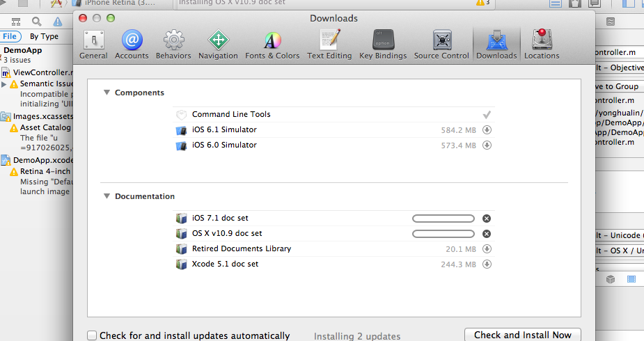
Task: Open Fonts & Colors preferences
Action: 272,45
